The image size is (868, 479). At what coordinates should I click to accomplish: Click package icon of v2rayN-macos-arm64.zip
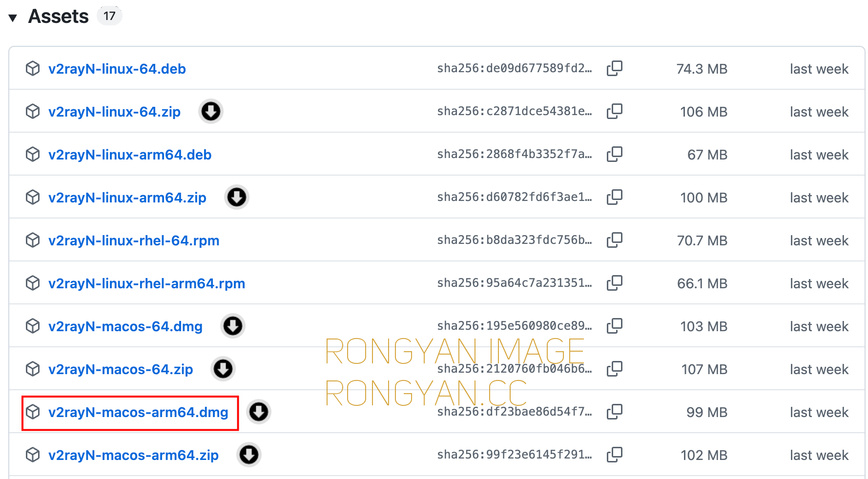tap(33, 455)
